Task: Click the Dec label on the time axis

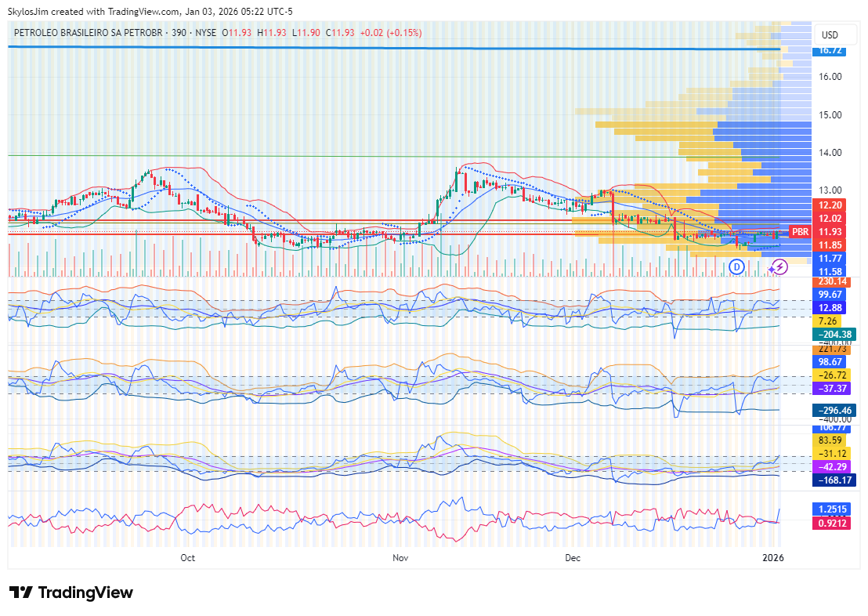Action: (573, 558)
